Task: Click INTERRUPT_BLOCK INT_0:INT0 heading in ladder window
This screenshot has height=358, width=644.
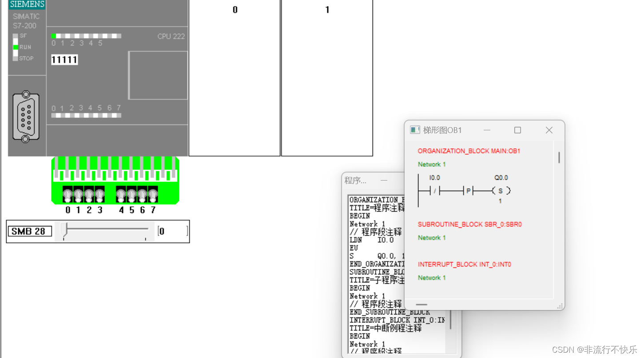Action: 465,265
